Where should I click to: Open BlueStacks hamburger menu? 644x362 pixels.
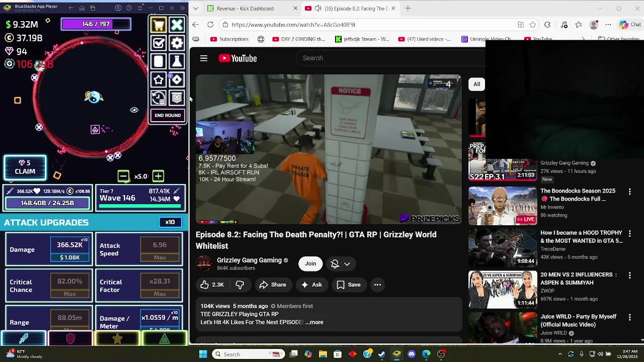pos(139,8)
